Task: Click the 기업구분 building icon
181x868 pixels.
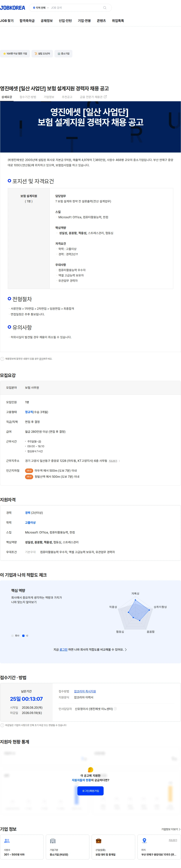Action: (52, 841)
